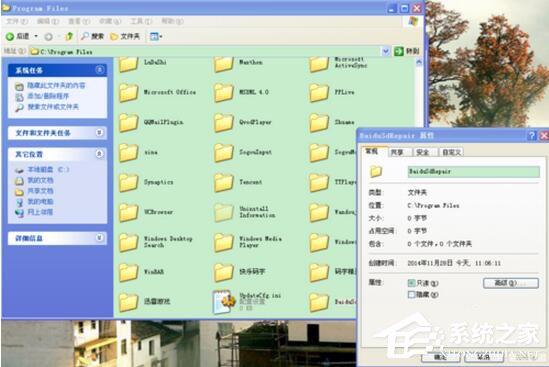Switch to the Customize (自定义) tab
This screenshot has height=367, width=549.
point(451,152)
